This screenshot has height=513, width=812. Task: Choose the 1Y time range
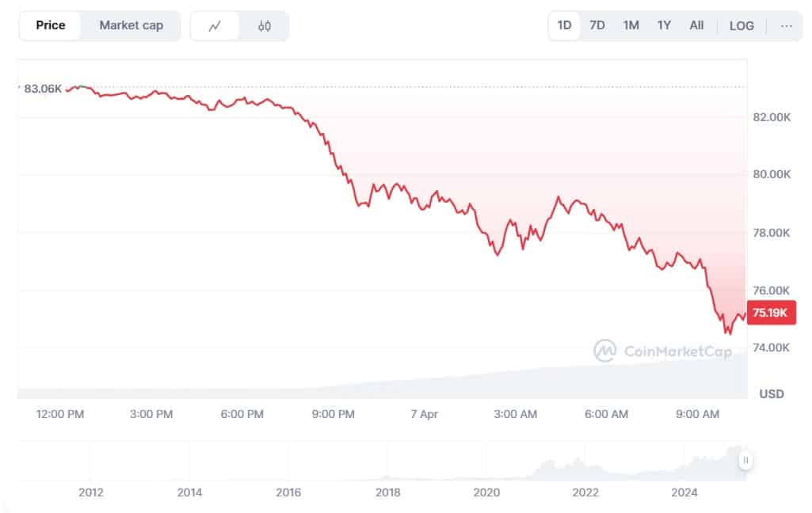(x=664, y=25)
